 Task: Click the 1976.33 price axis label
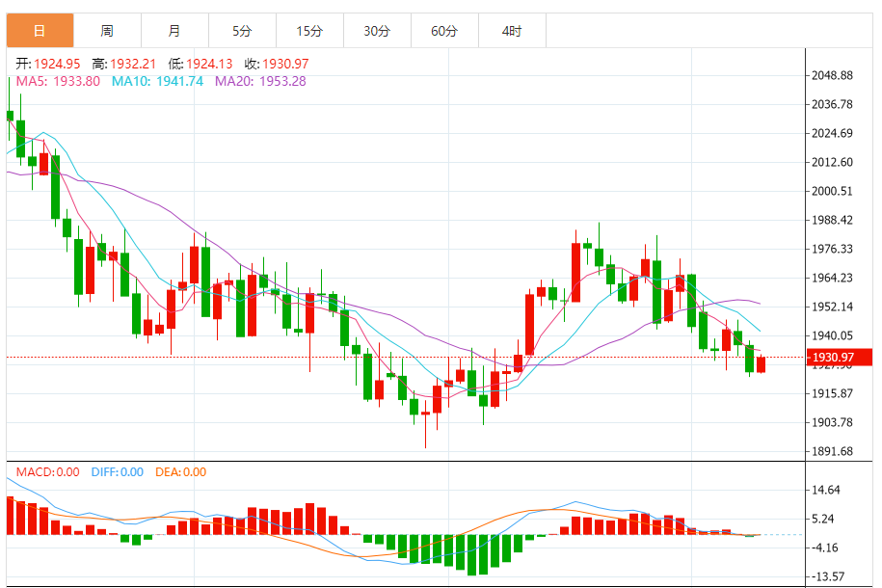(832, 249)
